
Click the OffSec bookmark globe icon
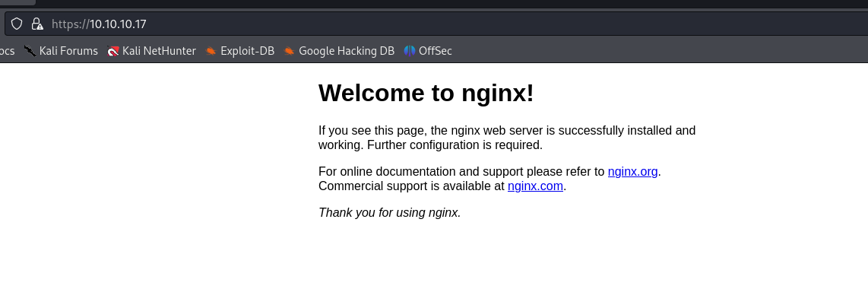tap(410, 51)
